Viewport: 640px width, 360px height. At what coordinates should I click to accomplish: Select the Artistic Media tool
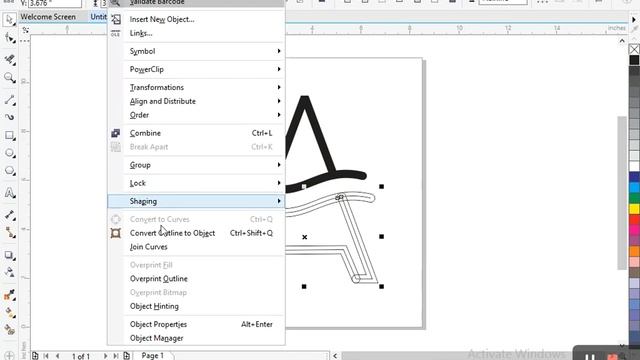9,117
